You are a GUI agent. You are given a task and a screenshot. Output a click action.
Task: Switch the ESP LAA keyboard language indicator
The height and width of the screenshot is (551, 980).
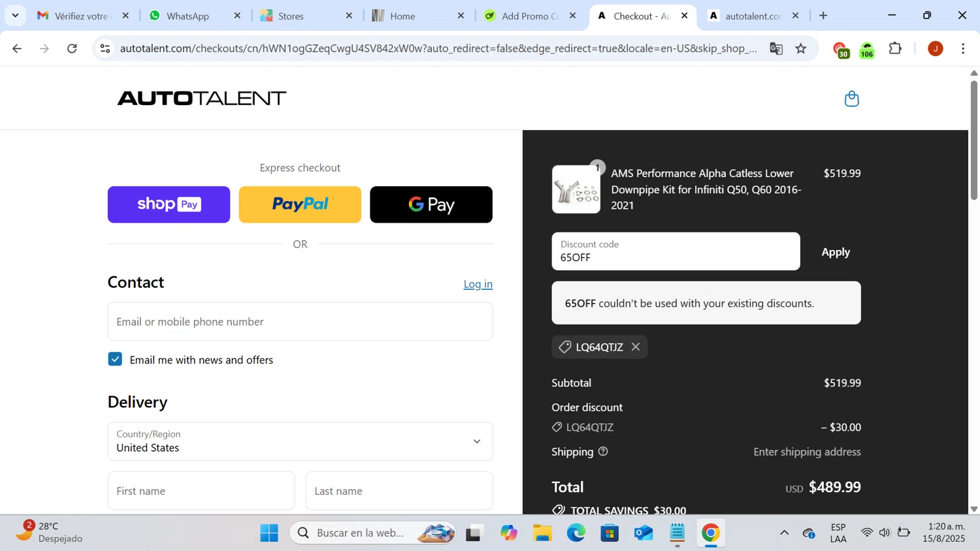[x=838, y=533]
